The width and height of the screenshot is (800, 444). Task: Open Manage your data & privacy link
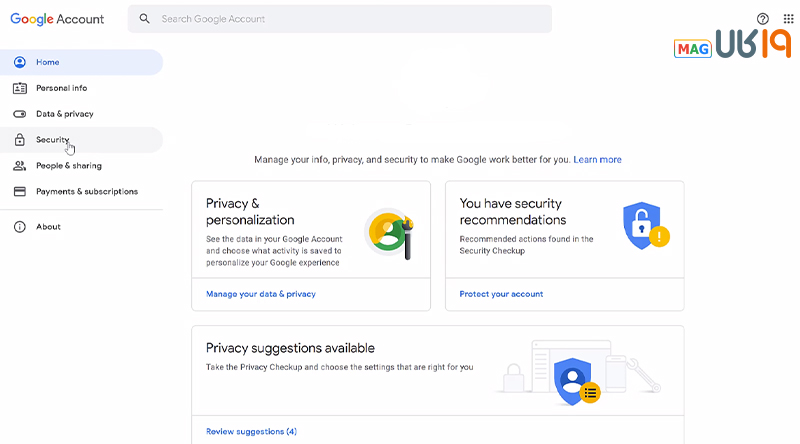pyautogui.click(x=260, y=294)
